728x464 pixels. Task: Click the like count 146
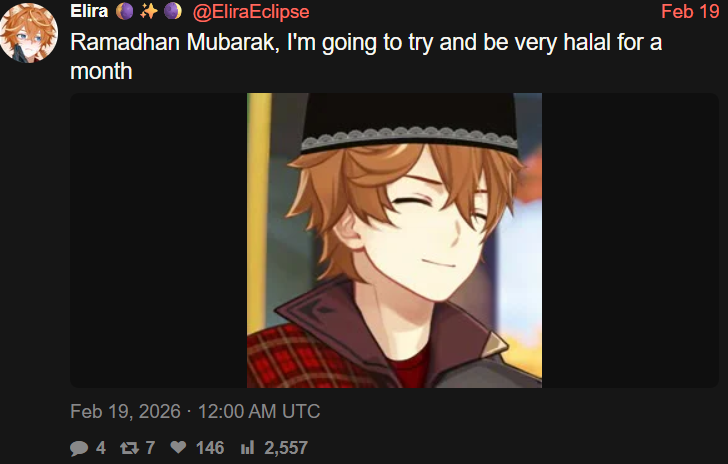pos(210,448)
